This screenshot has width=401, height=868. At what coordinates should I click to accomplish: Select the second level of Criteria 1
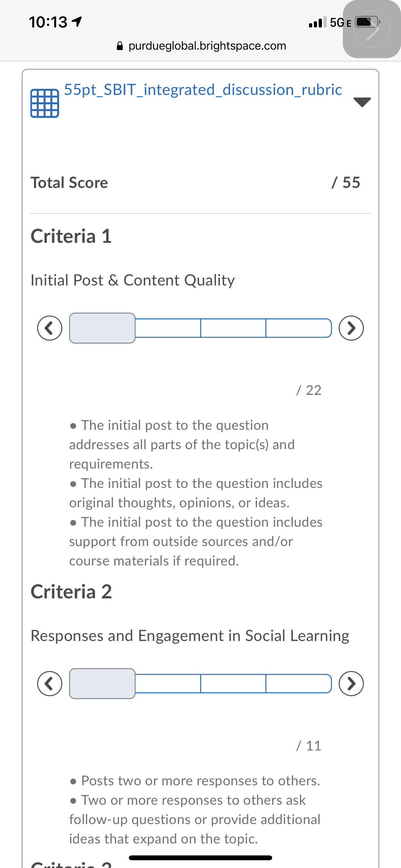point(168,328)
